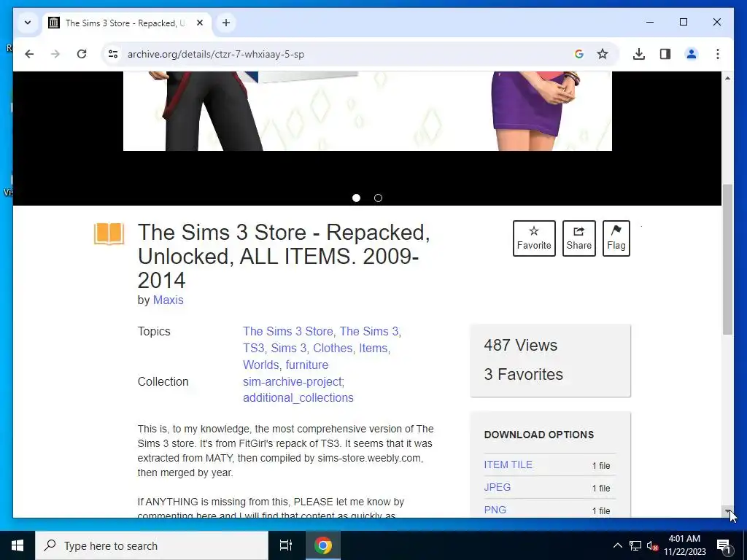
Task: Click the 3 Favorites text
Action: coord(523,374)
